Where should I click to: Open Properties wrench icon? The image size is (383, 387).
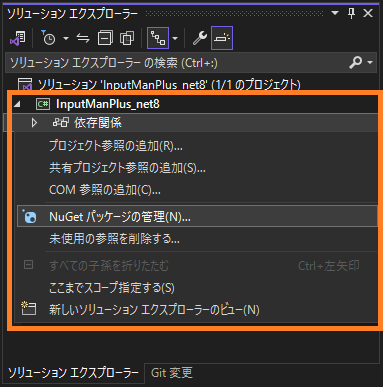[200, 38]
